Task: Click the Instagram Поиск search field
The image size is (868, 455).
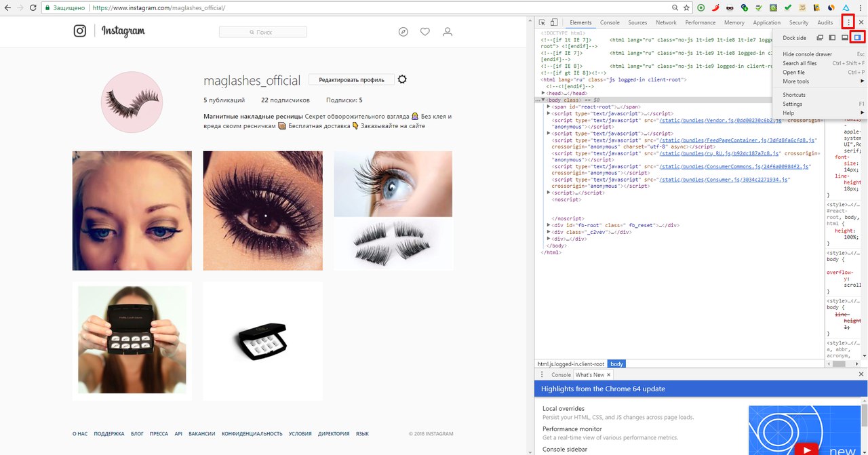Action: pos(262,32)
